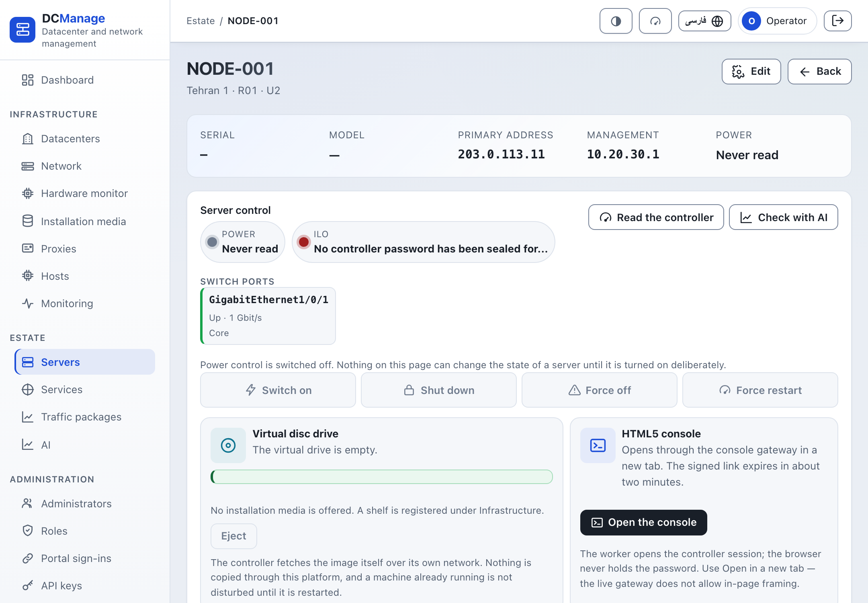This screenshot has width=868, height=603.
Task: Open the console
Action: [643, 522]
